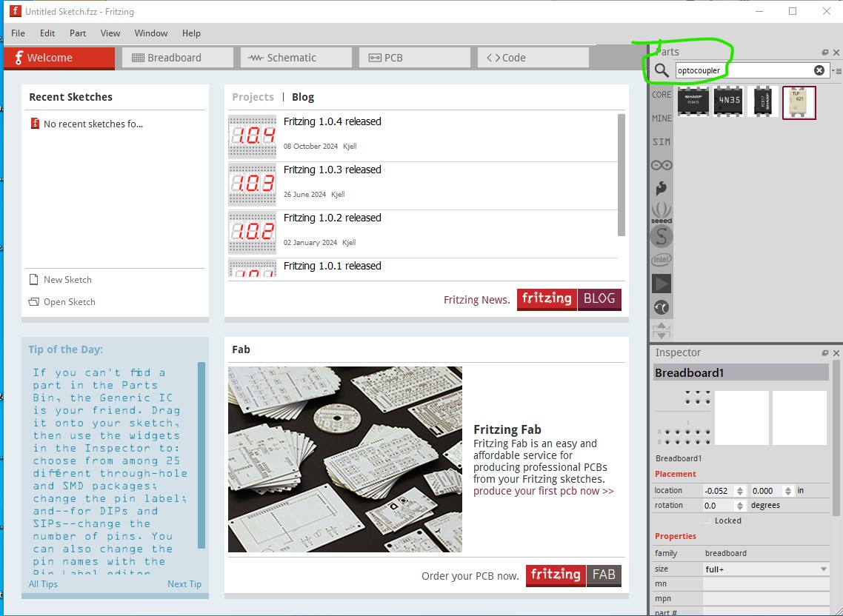Open Fritzing 1.0.3 released post
843x616 pixels.
click(x=332, y=170)
